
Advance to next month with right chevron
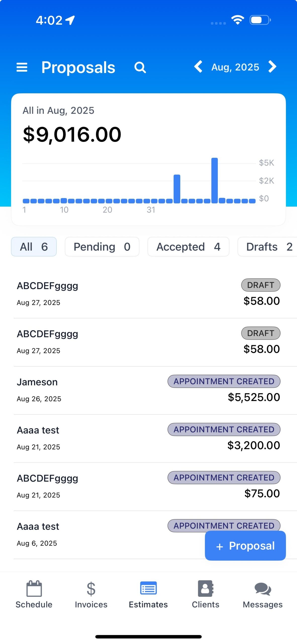click(x=272, y=67)
